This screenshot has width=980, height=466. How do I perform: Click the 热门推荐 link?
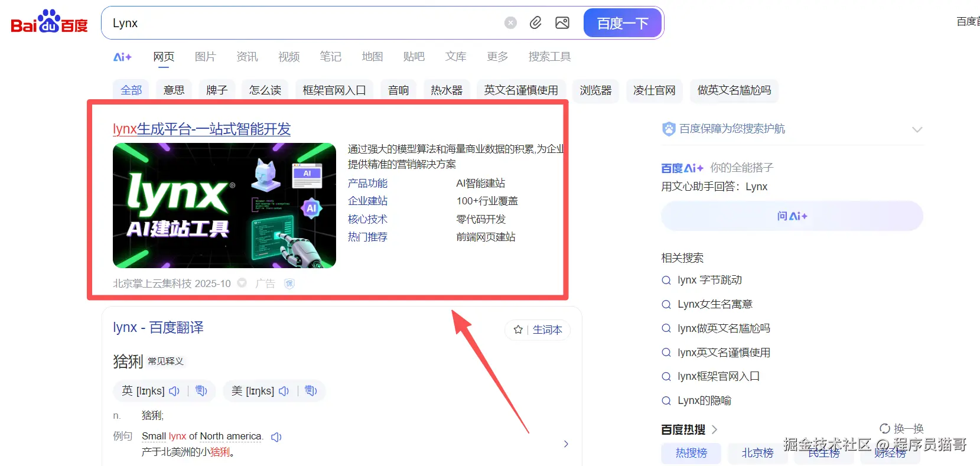pyautogui.click(x=367, y=237)
